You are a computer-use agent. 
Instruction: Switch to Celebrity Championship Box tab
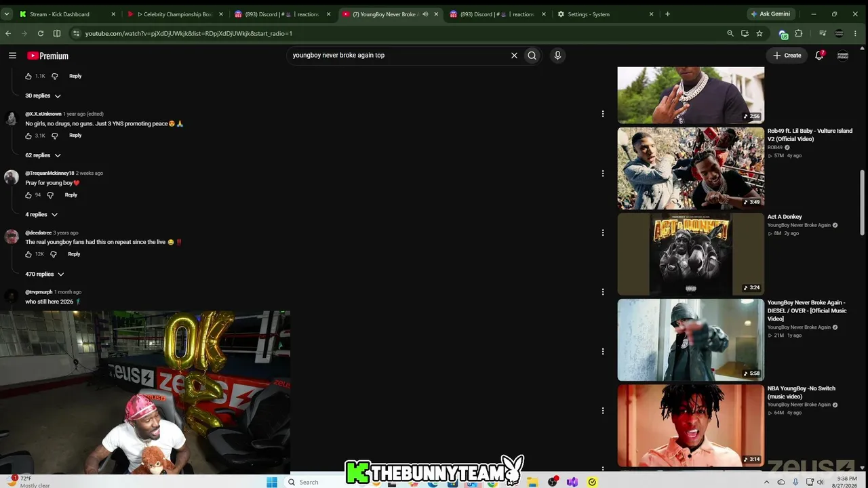click(x=176, y=14)
